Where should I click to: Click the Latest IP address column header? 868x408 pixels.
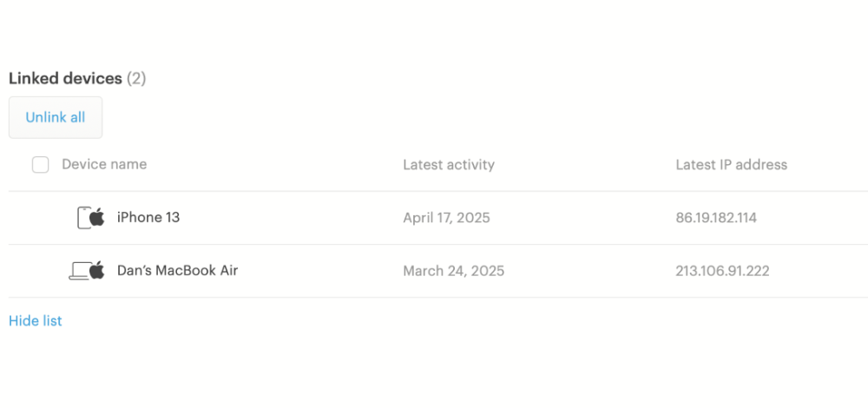pyautogui.click(x=731, y=165)
